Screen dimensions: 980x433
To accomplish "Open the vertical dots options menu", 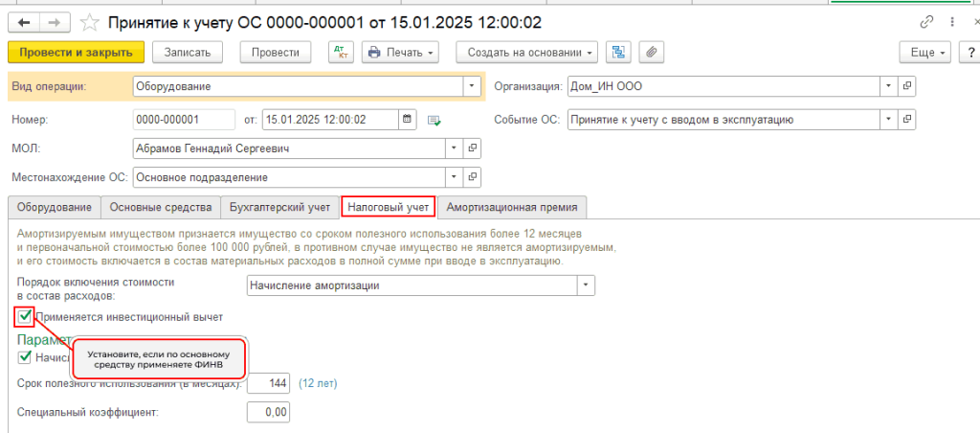I will click(952, 23).
